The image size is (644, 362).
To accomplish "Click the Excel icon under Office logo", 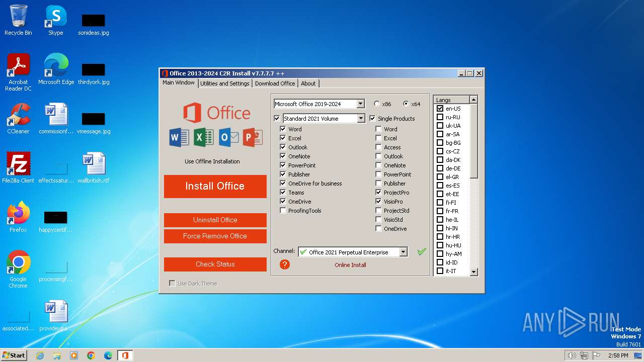I will pyautogui.click(x=204, y=137).
